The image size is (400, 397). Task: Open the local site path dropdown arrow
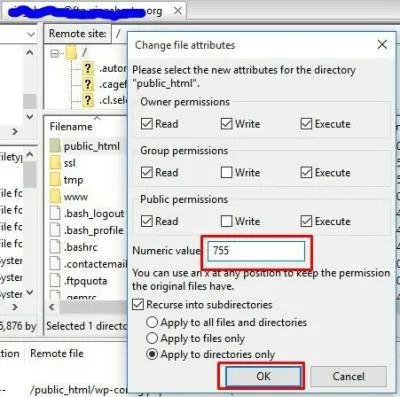coord(31,34)
